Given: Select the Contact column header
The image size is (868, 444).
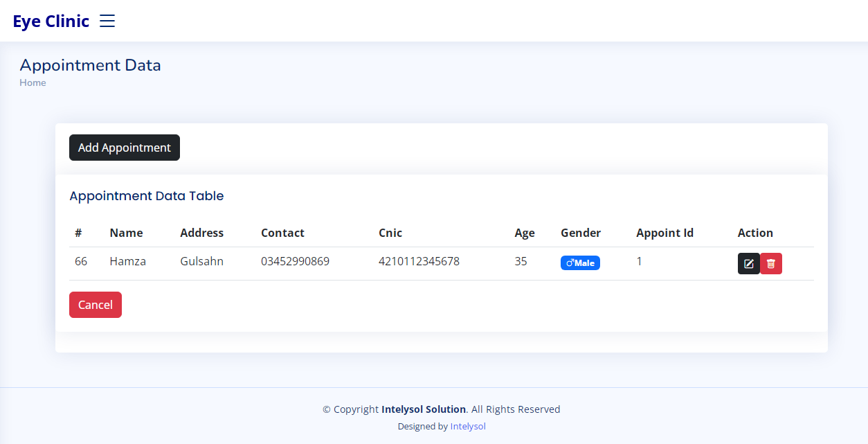Looking at the screenshot, I should tap(282, 233).
